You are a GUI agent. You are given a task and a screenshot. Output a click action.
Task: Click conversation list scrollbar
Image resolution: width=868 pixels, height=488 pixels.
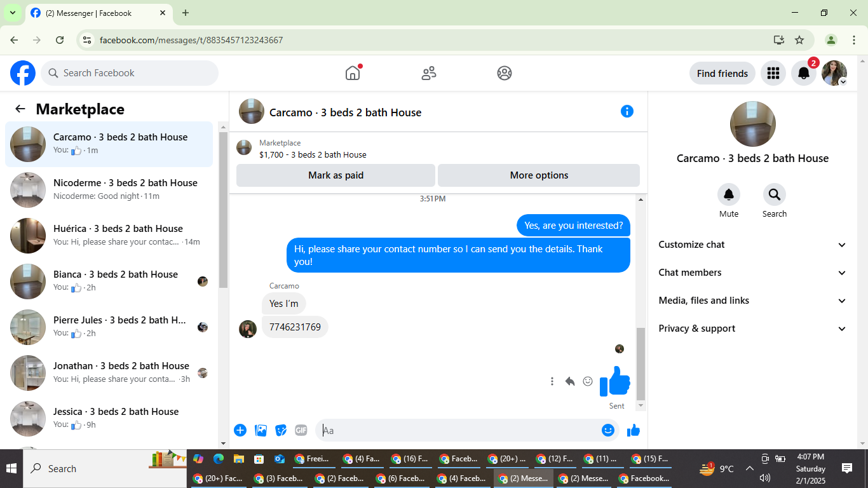[x=223, y=210]
